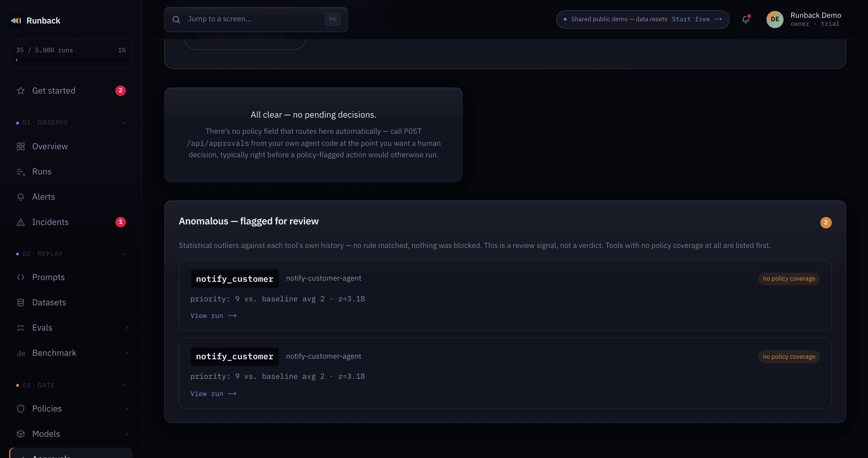Click the notify_customer chip in second anomaly card
The height and width of the screenshot is (458, 868).
tap(235, 357)
